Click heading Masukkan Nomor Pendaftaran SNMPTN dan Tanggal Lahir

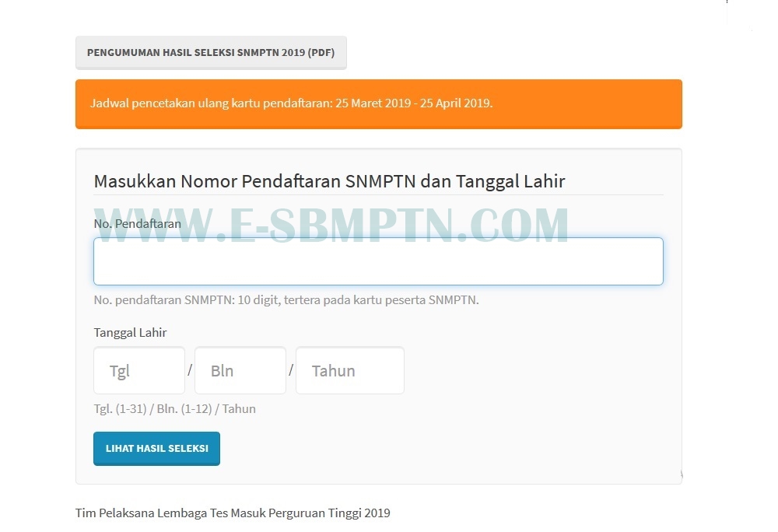point(329,181)
